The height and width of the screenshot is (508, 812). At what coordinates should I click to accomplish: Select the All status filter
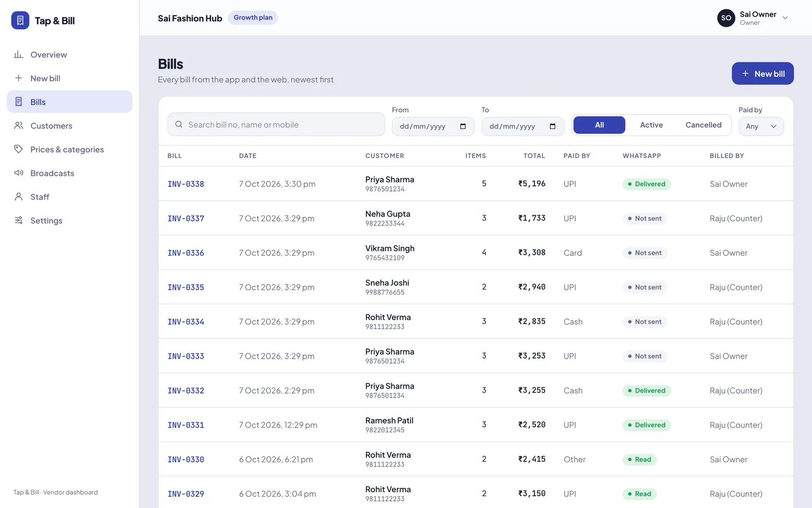[599, 125]
